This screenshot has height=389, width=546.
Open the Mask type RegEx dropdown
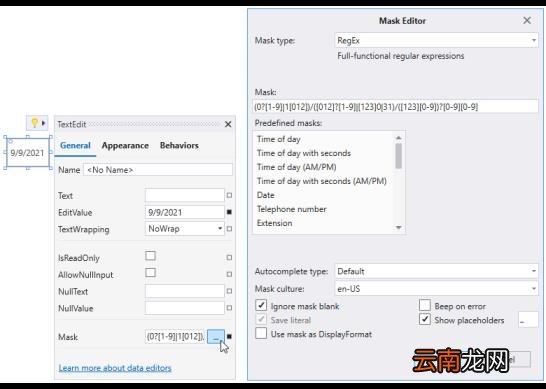click(436, 40)
